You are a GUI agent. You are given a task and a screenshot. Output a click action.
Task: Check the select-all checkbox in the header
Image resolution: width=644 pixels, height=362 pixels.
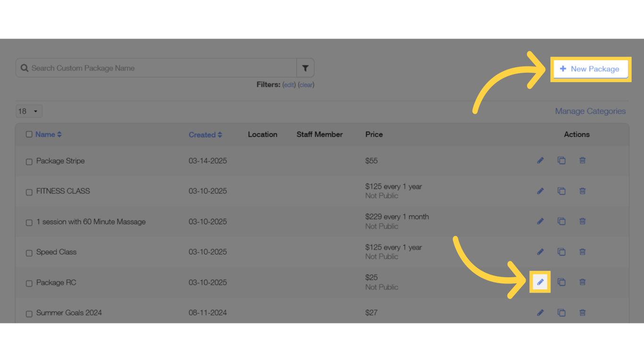coord(29,134)
